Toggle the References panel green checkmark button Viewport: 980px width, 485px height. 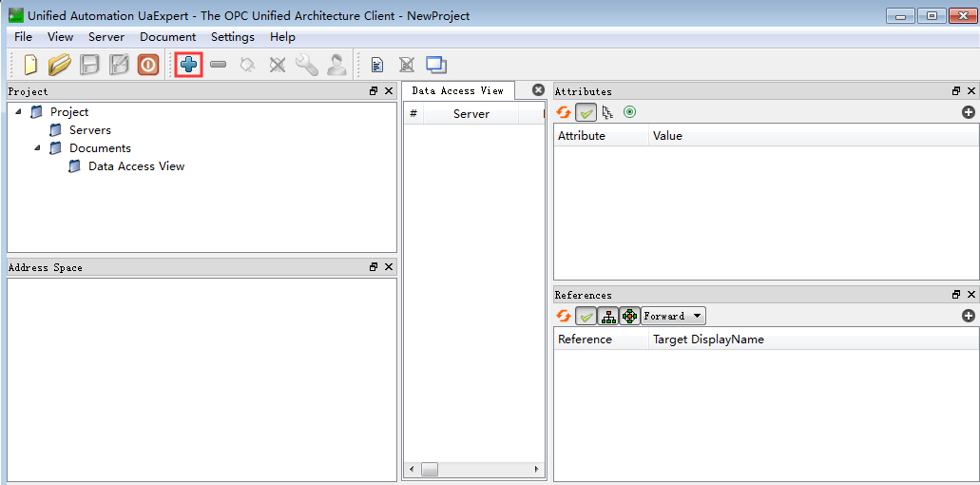pyautogui.click(x=586, y=317)
